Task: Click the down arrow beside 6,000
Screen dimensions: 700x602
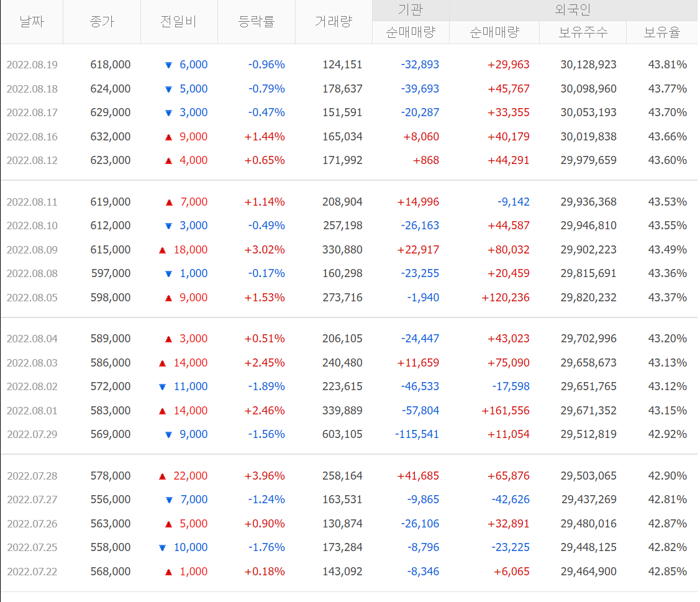Action: coord(169,65)
